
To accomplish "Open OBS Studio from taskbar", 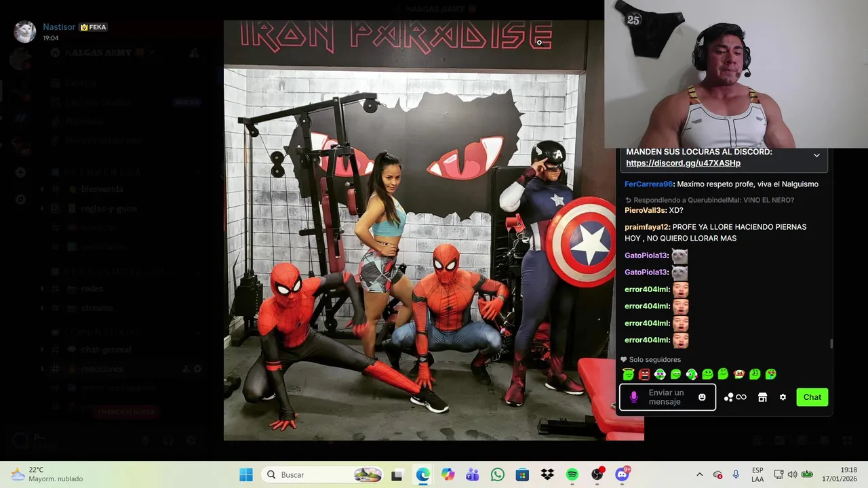I will (597, 474).
